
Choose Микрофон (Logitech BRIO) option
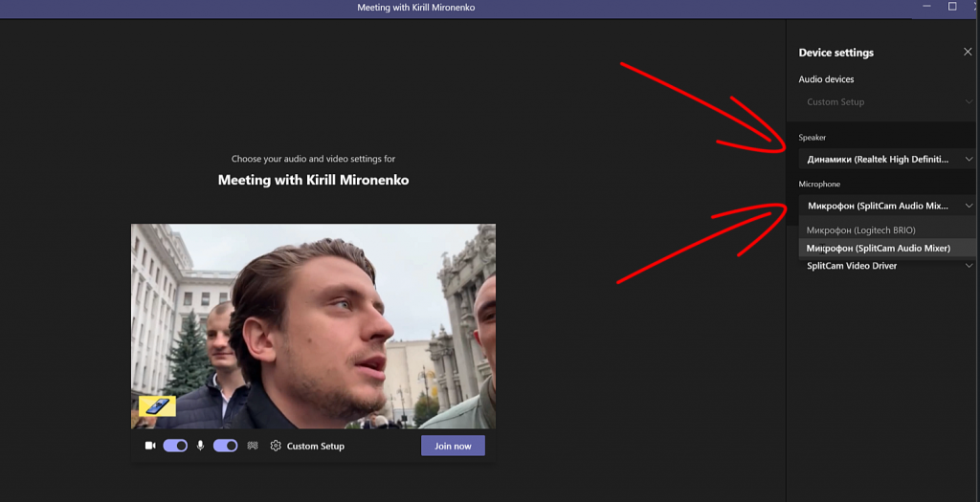[886, 229]
